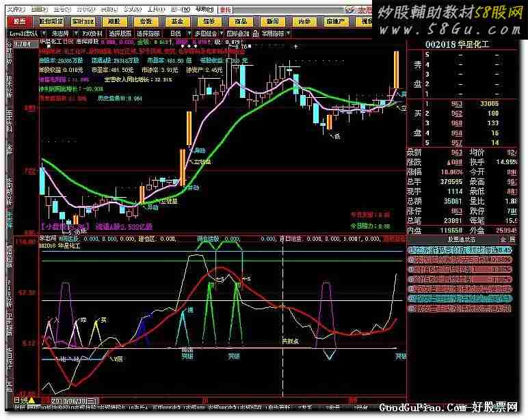Click the 现手 value 1114

(x=455, y=192)
